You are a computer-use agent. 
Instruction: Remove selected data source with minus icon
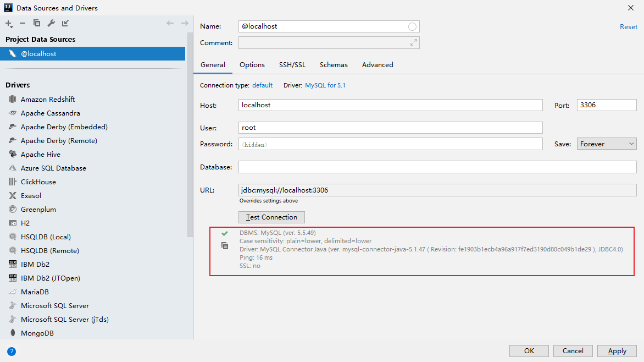(23, 24)
